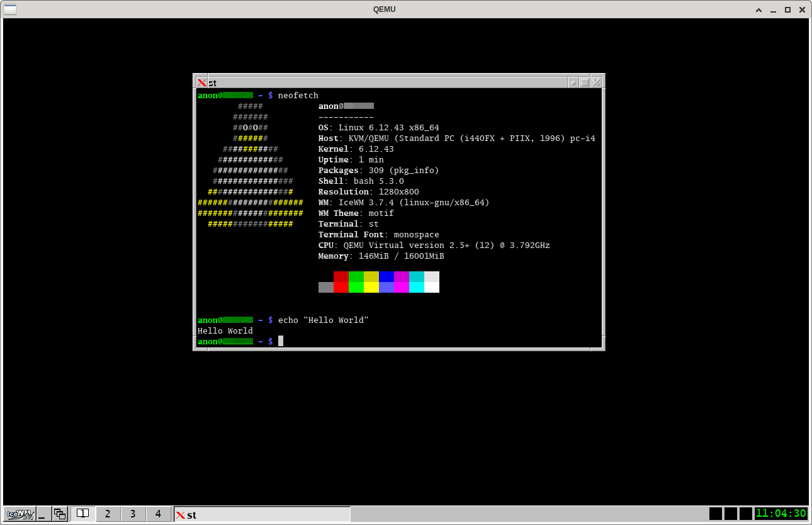Click the red X icon in st title bar
812x525 pixels.
[x=201, y=82]
